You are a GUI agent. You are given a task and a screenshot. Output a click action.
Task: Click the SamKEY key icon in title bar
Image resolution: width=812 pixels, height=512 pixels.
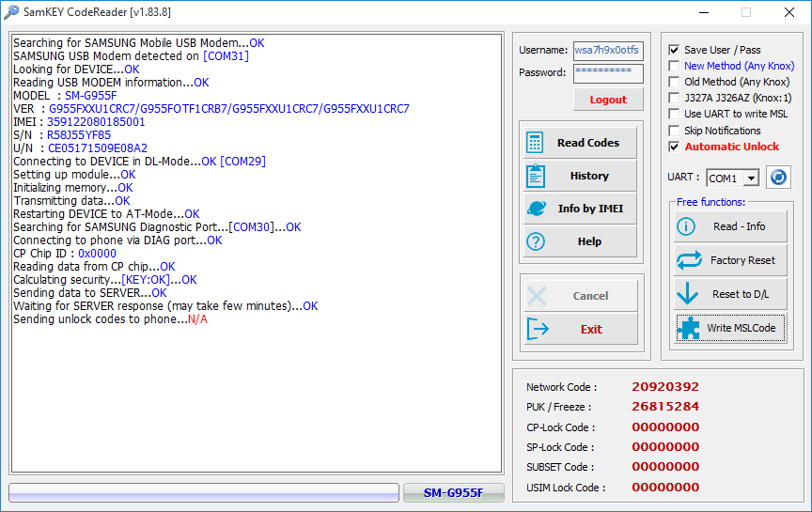pos(11,11)
